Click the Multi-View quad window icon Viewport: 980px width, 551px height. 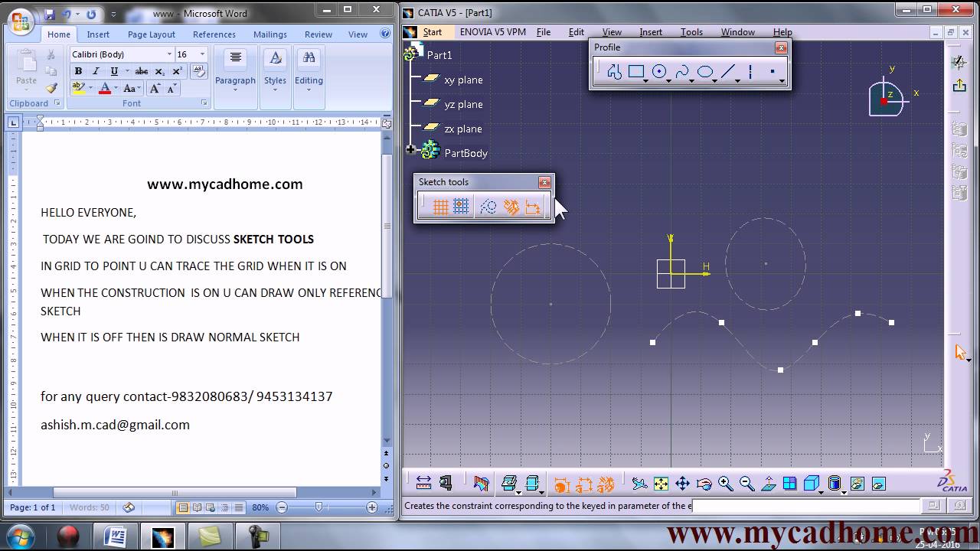[789, 484]
